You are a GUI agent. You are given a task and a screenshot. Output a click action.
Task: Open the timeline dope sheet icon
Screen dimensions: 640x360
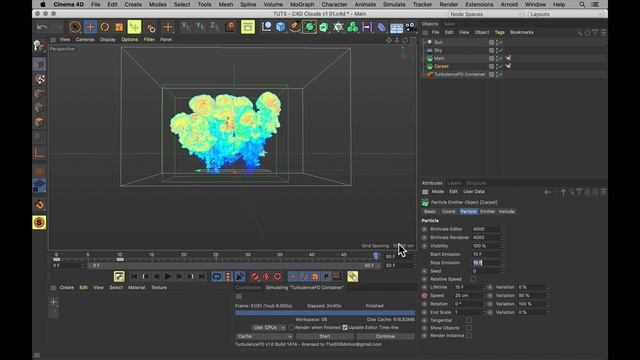119,276
